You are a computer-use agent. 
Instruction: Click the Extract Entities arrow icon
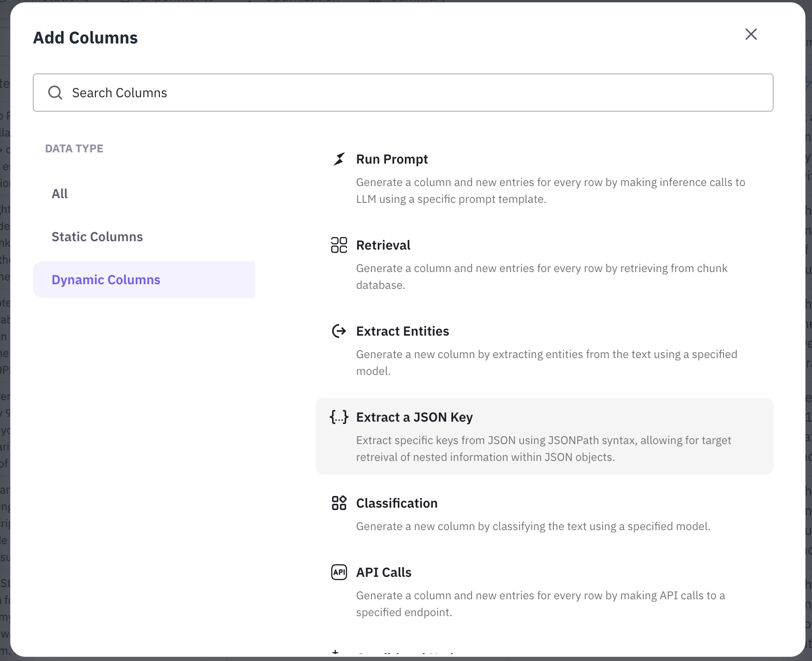point(339,331)
